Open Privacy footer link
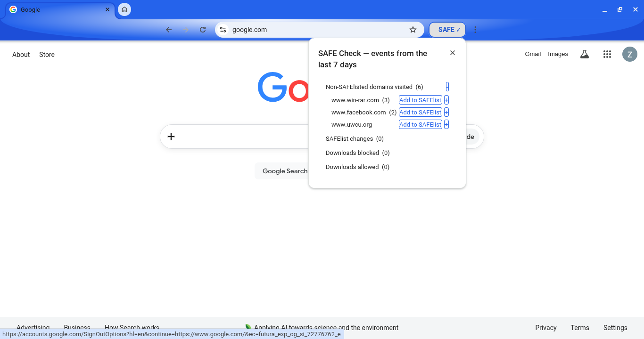 coord(546,328)
